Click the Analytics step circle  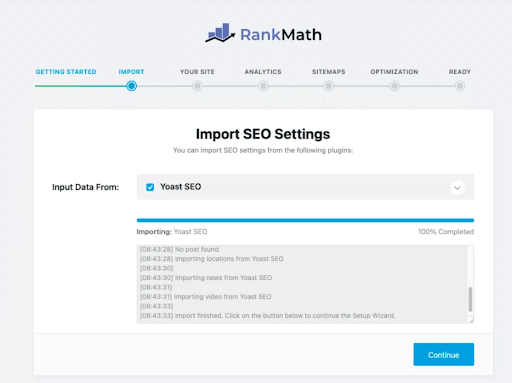[x=263, y=86]
